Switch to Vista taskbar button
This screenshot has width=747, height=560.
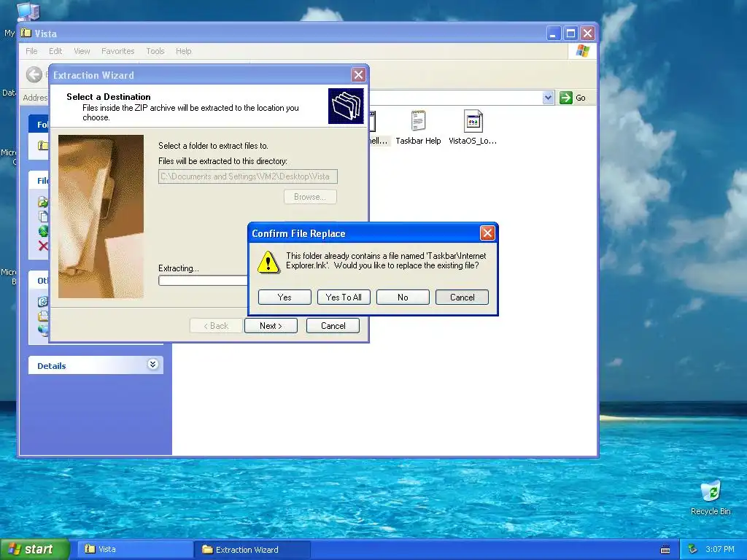point(135,549)
